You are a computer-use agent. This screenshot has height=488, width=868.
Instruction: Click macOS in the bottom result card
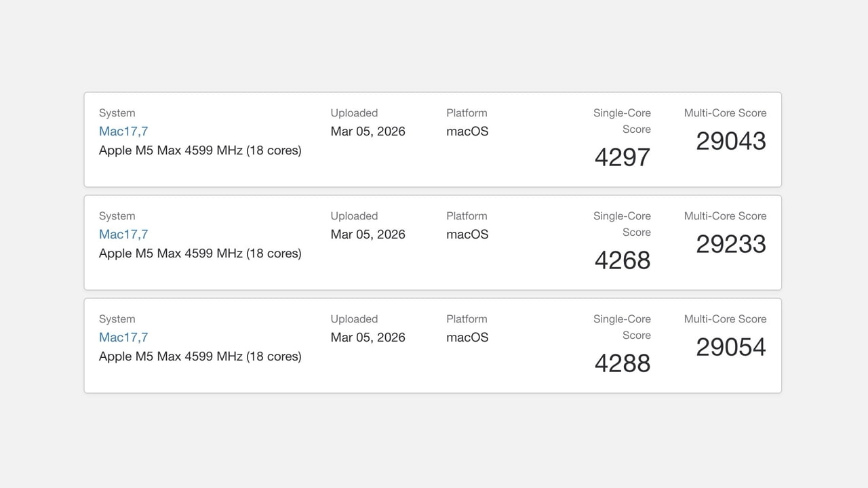click(467, 337)
